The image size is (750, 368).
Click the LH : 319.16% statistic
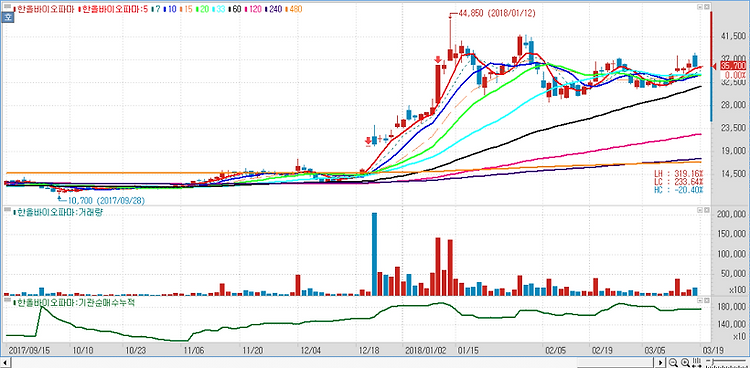click(678, 174)
